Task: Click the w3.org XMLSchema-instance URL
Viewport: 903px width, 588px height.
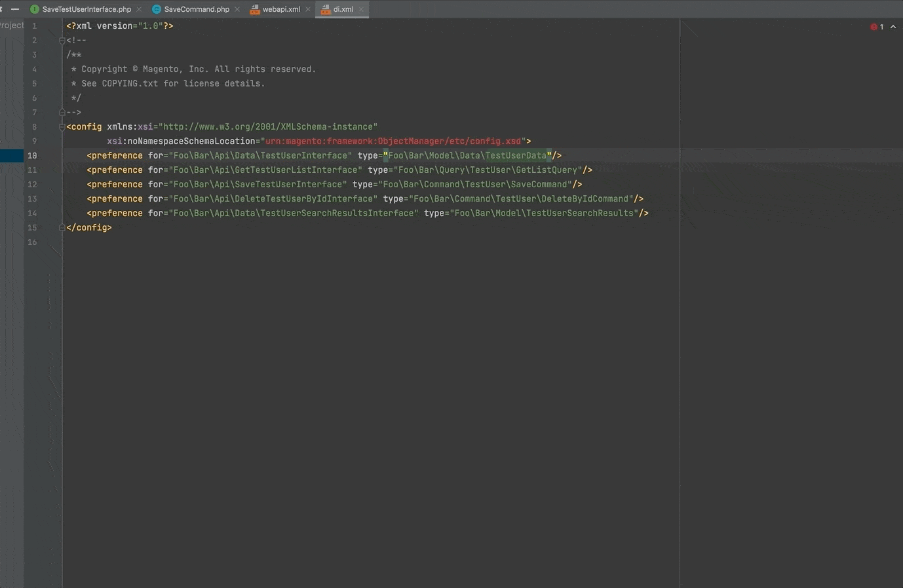Action: pyautogui.click(x=269, y=127)
